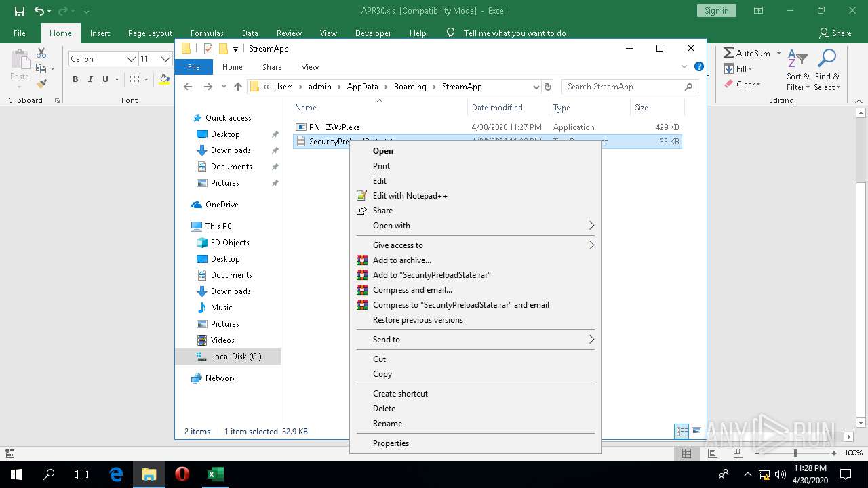Click Find & Select magnifier icon

[827, 59]
